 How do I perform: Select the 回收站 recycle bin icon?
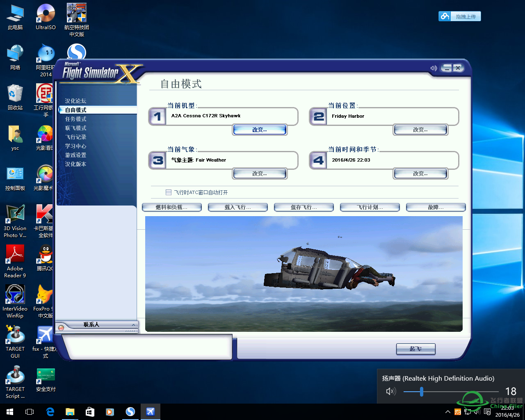[x=15, y=97]
